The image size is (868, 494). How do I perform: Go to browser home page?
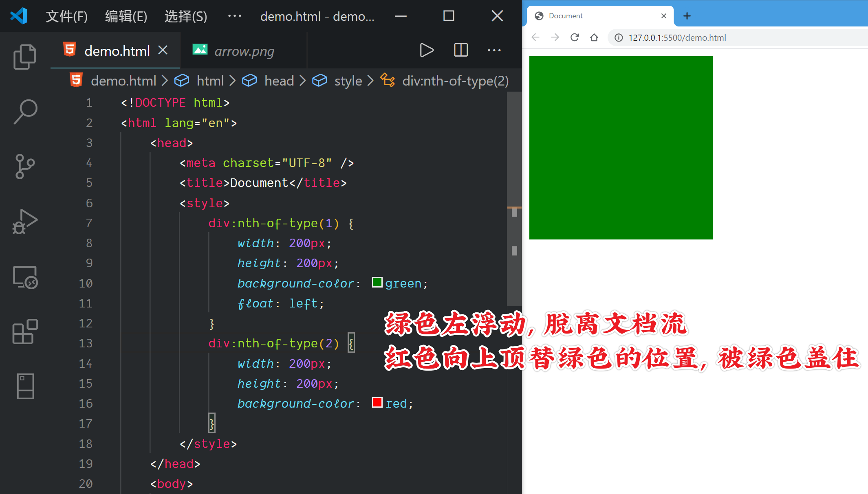[x=594, y=37]
